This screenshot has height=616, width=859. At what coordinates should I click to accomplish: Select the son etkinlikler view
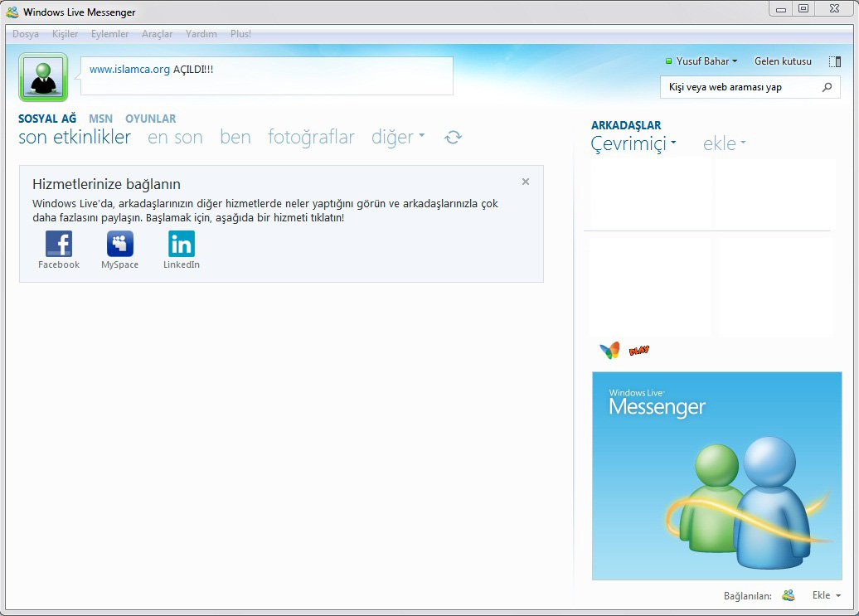tap(75, 137)
